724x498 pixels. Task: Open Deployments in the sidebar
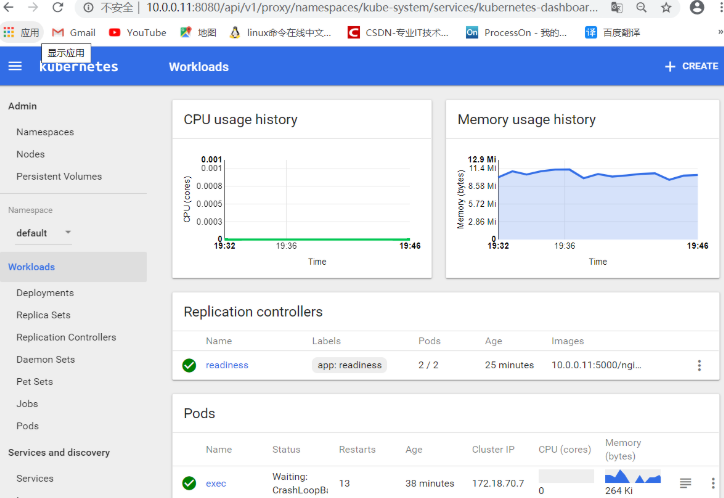point(45,293)
